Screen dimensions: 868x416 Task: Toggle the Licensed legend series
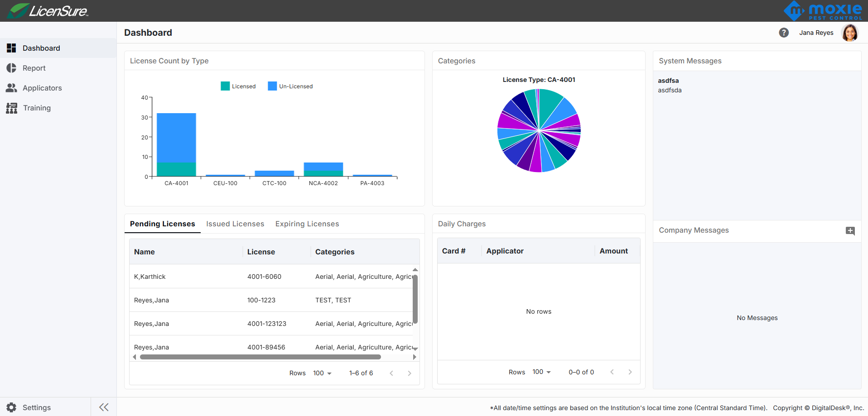[238, 86]
